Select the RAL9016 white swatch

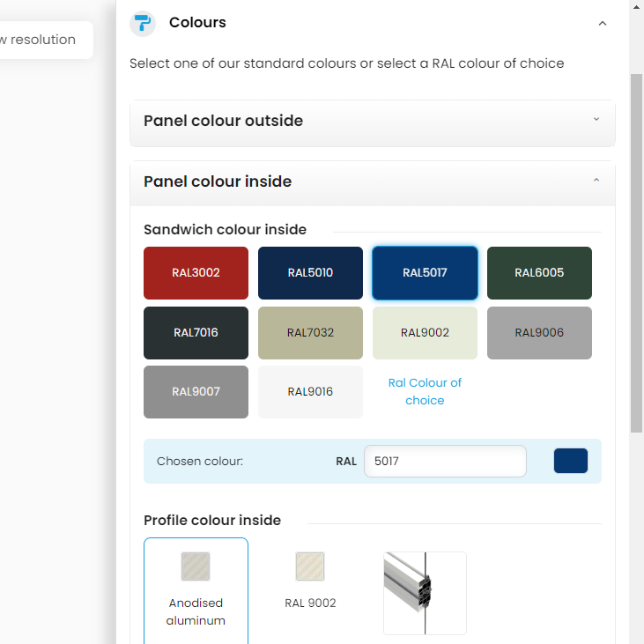coord(310,392)
